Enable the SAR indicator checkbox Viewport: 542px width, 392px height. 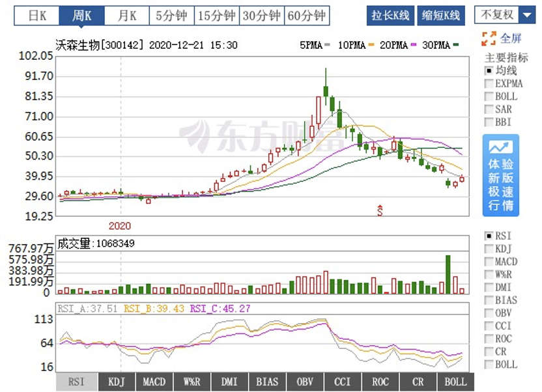(488, 109)
